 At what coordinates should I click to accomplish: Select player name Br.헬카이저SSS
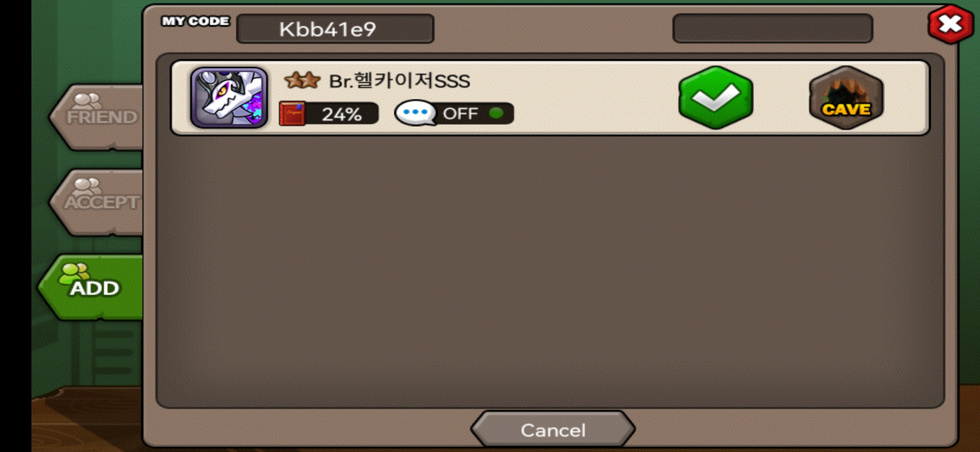[399, 81]
